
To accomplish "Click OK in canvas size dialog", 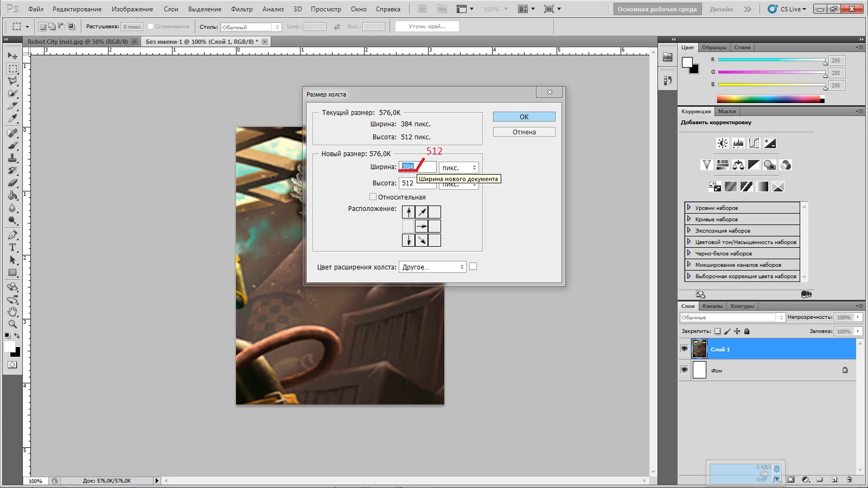I will [524, 117].
